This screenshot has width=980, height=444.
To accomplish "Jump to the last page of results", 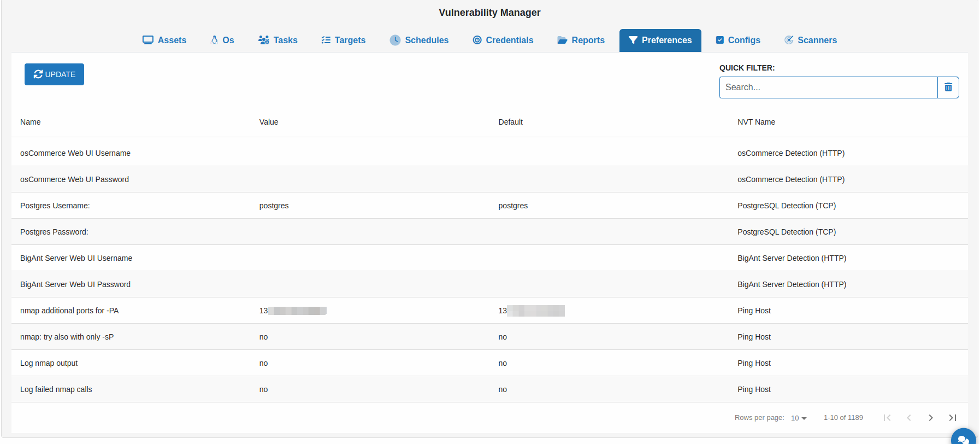I will (952, 418).
